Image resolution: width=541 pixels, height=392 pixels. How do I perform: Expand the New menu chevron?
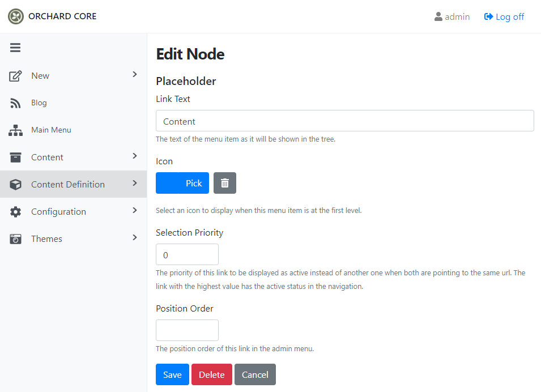tap(135, 75)
